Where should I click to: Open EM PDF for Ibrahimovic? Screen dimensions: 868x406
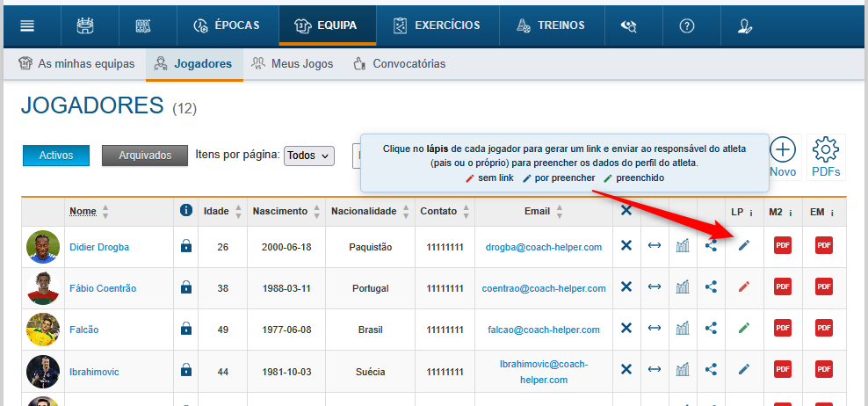824,369
